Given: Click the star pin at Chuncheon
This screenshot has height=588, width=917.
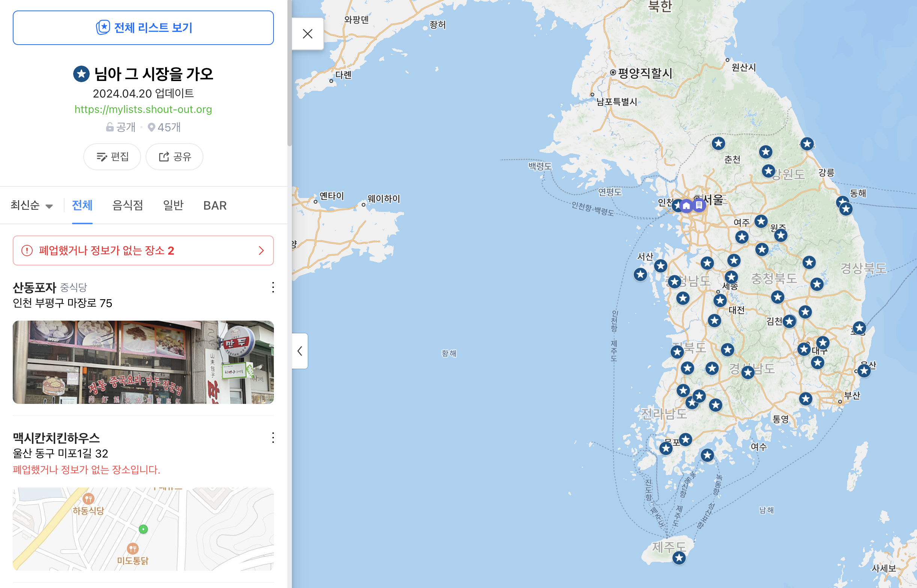Looking at the screenshot, I should click(x=719, y=144).
